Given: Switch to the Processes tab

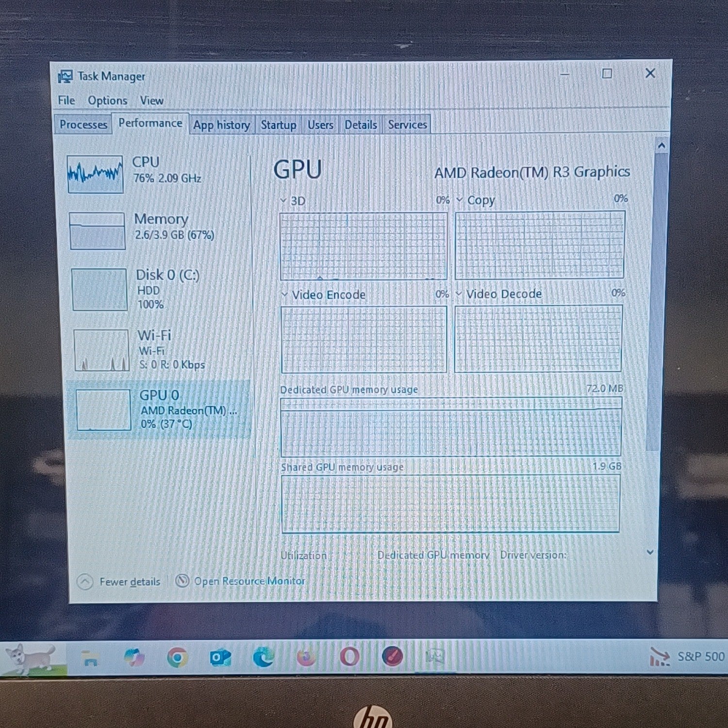Looking at the screenshot, I should (83, 124).
